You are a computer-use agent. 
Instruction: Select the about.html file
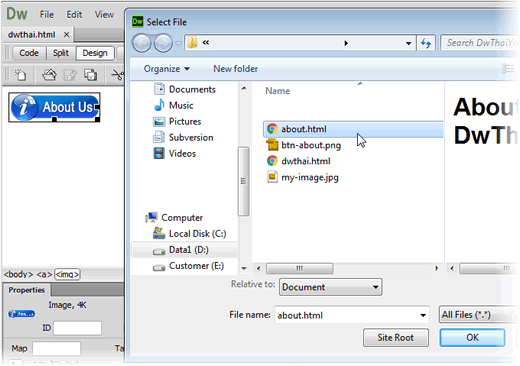click(353, 129)
